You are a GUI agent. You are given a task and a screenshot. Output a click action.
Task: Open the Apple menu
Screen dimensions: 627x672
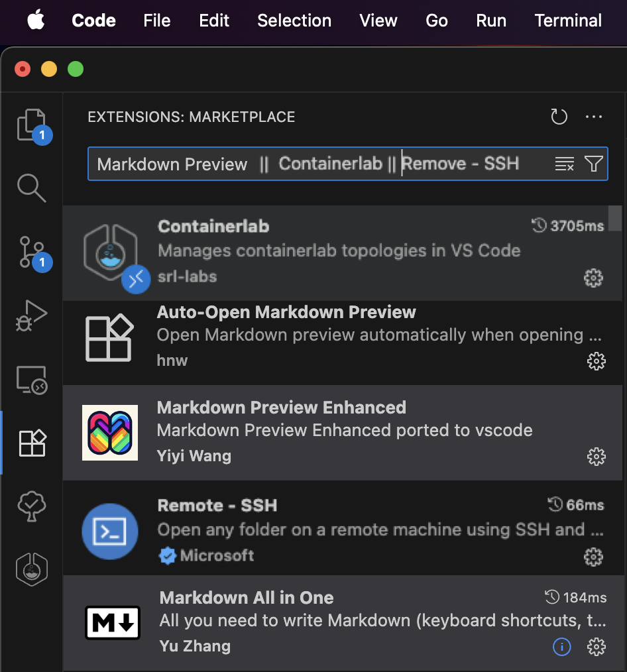36,20
